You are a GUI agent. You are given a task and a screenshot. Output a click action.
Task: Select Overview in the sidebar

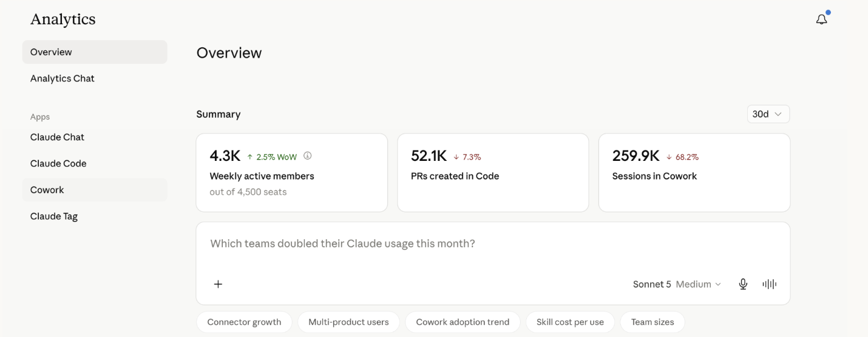point(95,52)
